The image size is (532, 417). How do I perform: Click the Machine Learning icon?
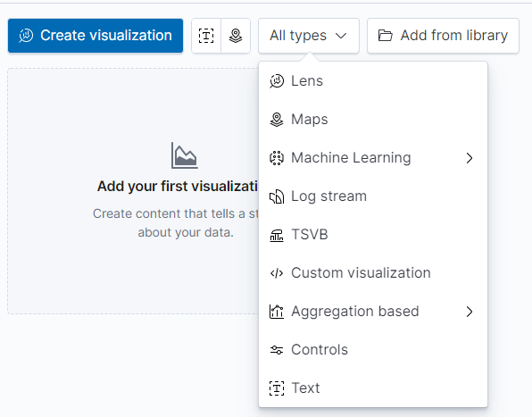pos(277,158)
